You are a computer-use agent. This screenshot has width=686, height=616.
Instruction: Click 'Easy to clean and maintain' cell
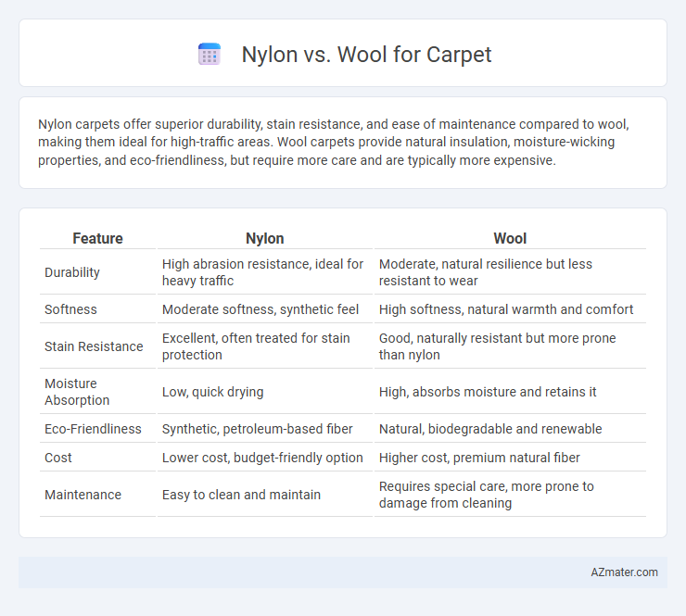click(x=265, y=495)
